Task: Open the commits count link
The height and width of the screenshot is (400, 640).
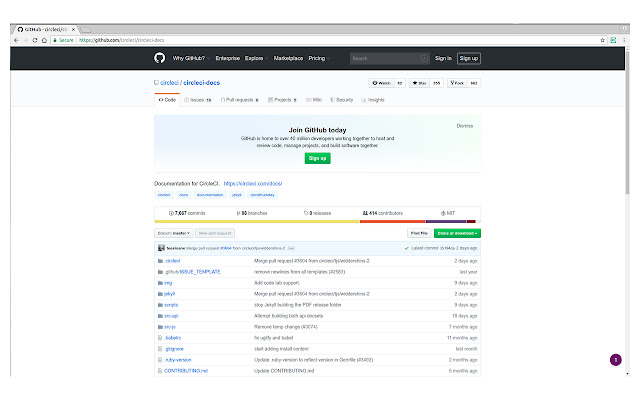Action: coord(187,213)
